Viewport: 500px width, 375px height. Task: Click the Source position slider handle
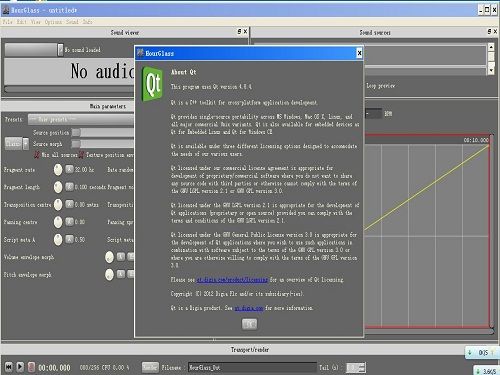click(x=76, y=132)
